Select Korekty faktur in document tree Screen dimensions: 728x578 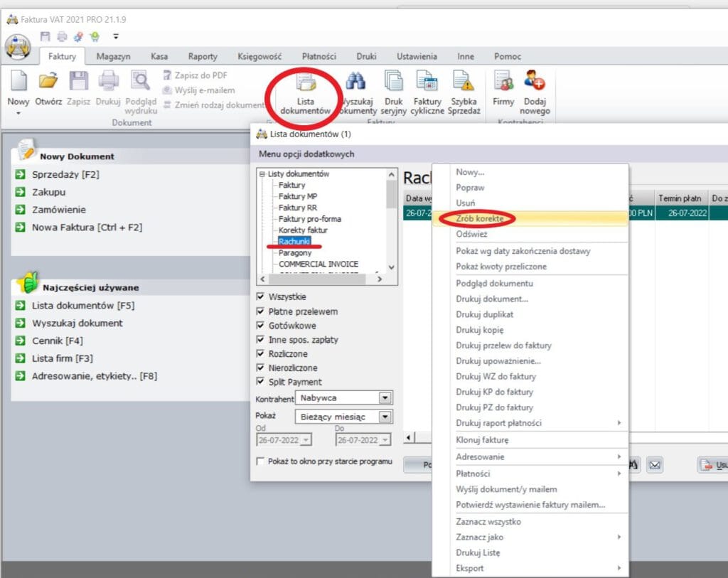click(303, 230)
